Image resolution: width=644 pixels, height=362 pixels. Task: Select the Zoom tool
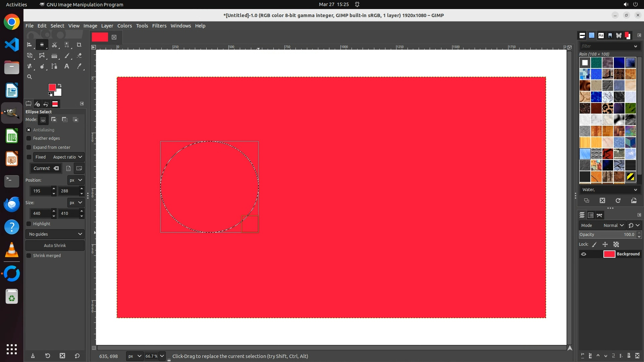[x=30, y=77]
